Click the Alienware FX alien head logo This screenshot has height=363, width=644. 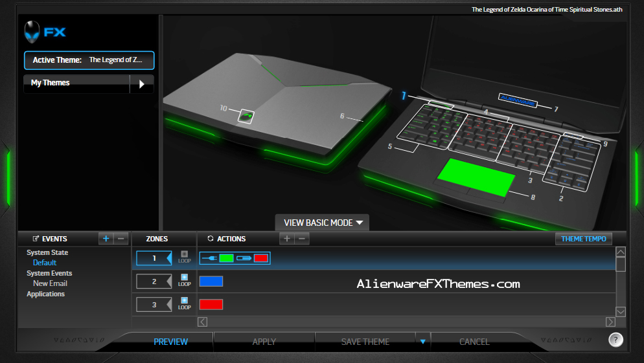coord(32,32)
